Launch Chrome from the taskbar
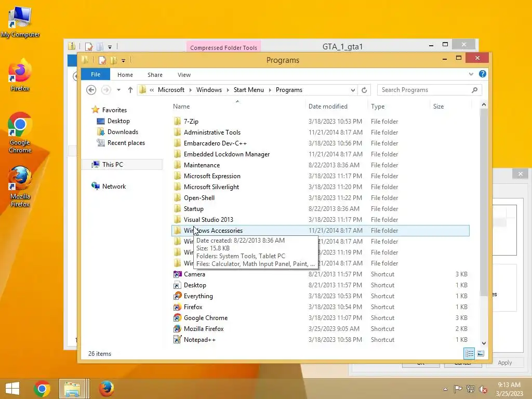The width and height of the screenshot is (532, 399). click(42, 389)
